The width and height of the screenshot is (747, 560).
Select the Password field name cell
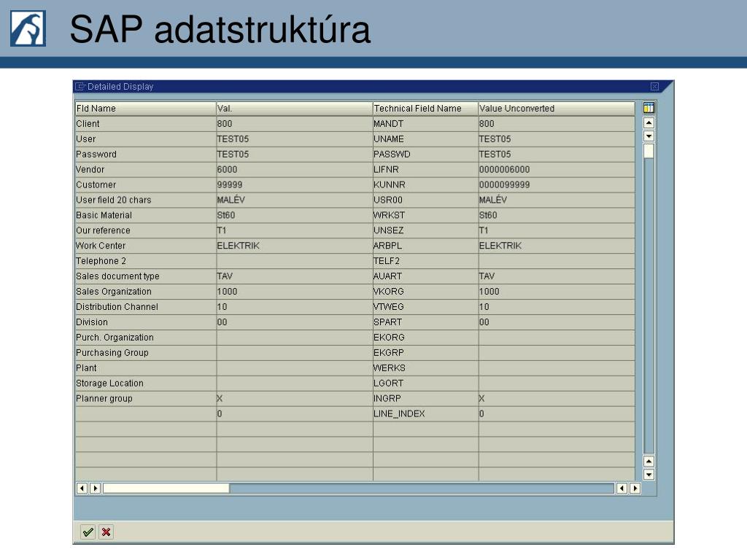coord(145,155)
